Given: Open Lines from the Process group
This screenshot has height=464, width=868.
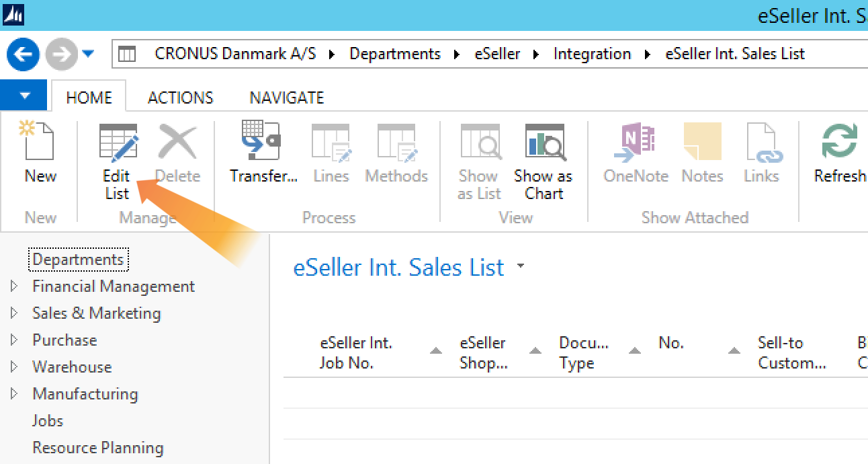Looking at the screenshot, I should [x=331, y=155].
